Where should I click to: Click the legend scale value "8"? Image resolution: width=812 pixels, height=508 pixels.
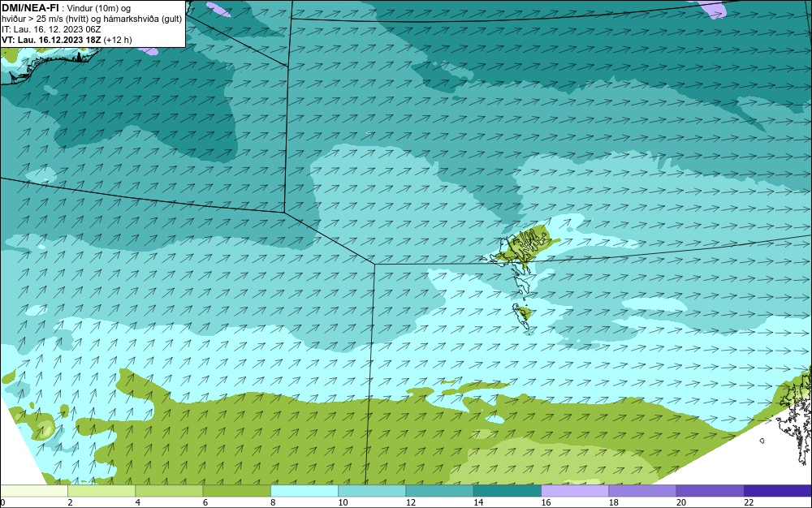click(273, 502)
